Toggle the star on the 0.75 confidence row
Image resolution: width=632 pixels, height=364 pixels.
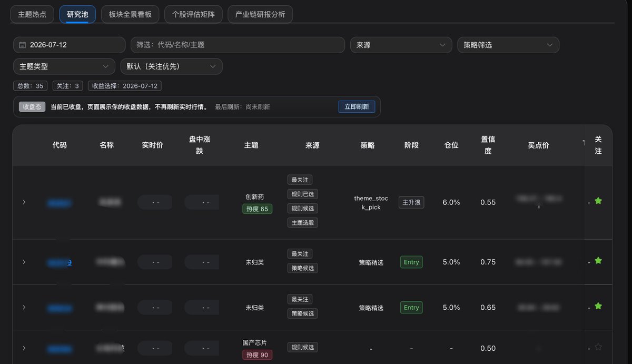(x=598, y=260)
